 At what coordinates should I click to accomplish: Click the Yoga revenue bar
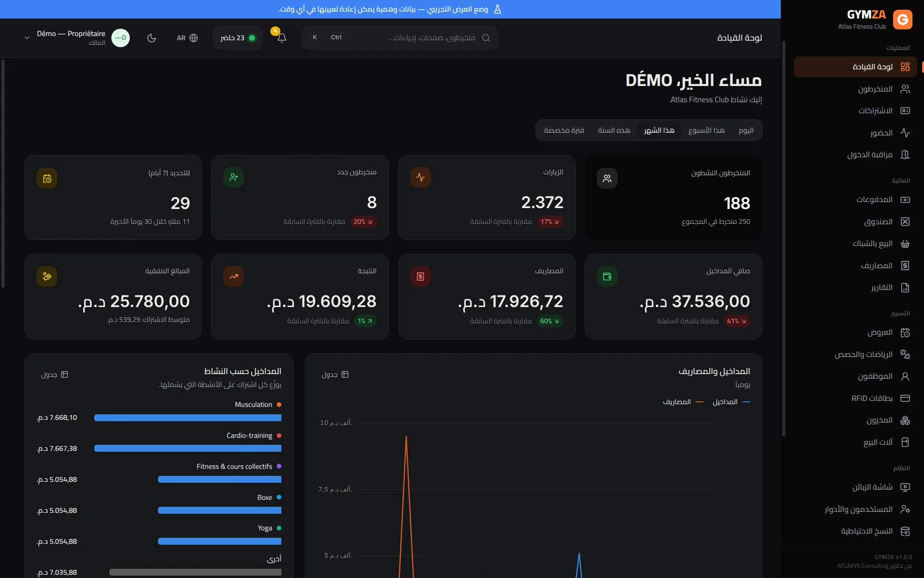pyautogui.click(x=219, y=541)
